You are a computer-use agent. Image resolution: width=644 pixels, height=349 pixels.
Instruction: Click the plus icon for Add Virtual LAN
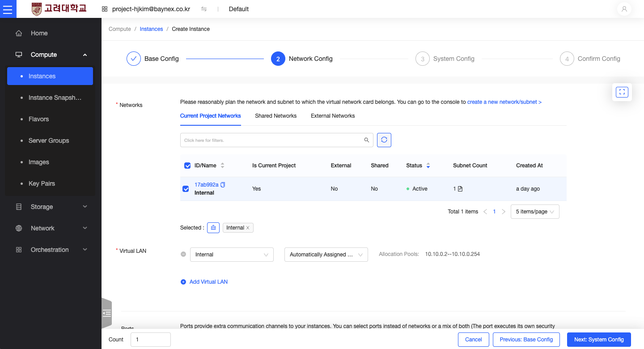pyautogui.click(x=183, y=282)
